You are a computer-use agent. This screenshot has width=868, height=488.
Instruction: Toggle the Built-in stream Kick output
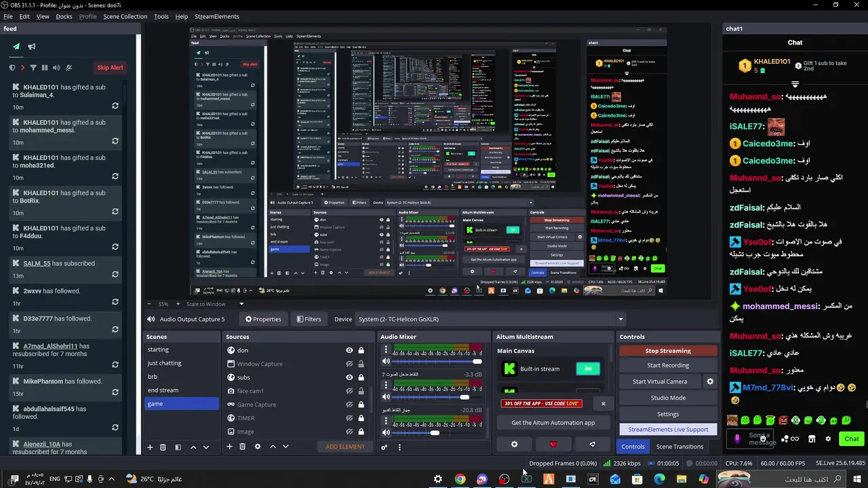pyautogui.click(x=588, y=369)
